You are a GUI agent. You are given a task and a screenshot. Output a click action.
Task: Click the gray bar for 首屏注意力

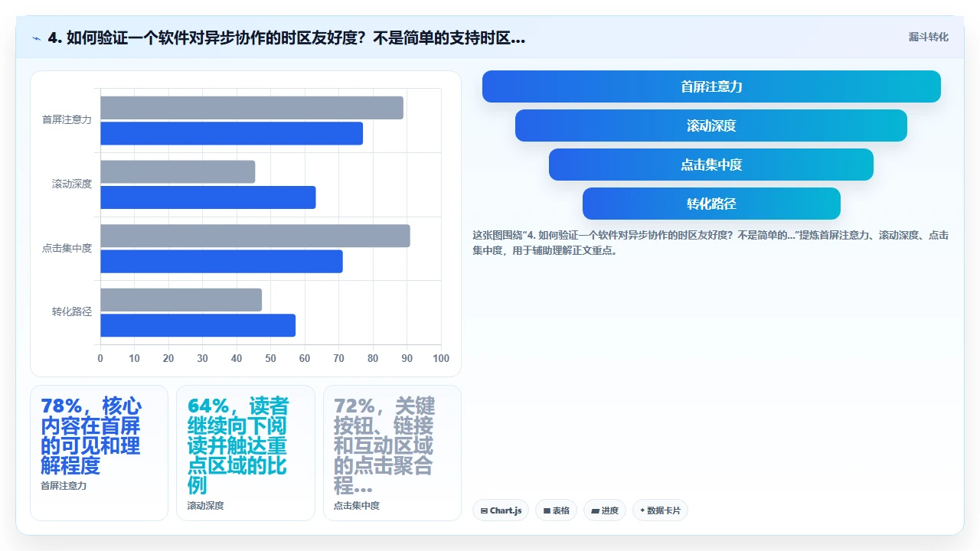coord(252,108)
